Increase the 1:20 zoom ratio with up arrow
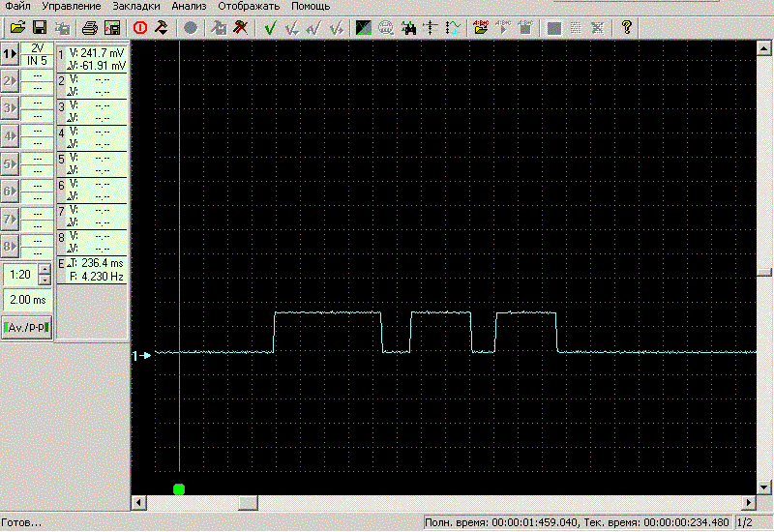This screenshot has height=532, width=774. click(45, 269)
